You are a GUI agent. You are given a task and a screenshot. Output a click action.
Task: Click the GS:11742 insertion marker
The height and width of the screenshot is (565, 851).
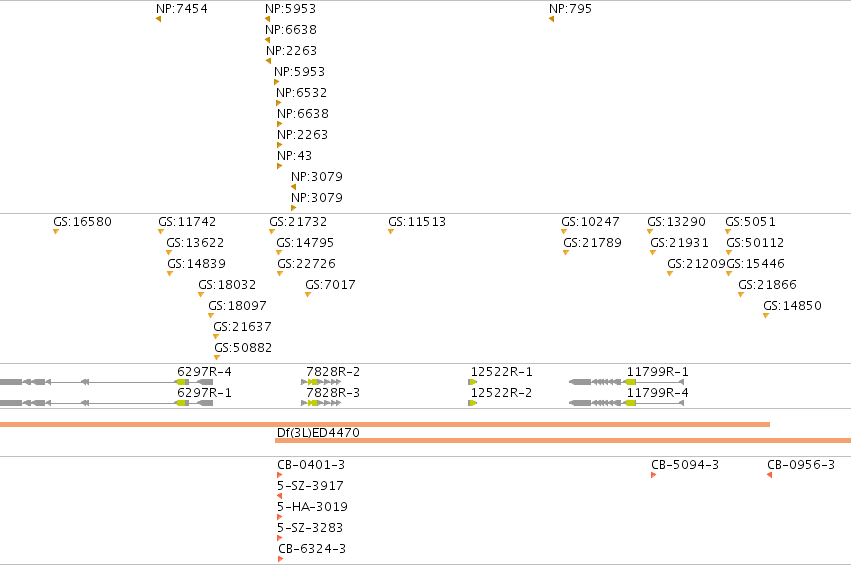(x=161, y=232)
